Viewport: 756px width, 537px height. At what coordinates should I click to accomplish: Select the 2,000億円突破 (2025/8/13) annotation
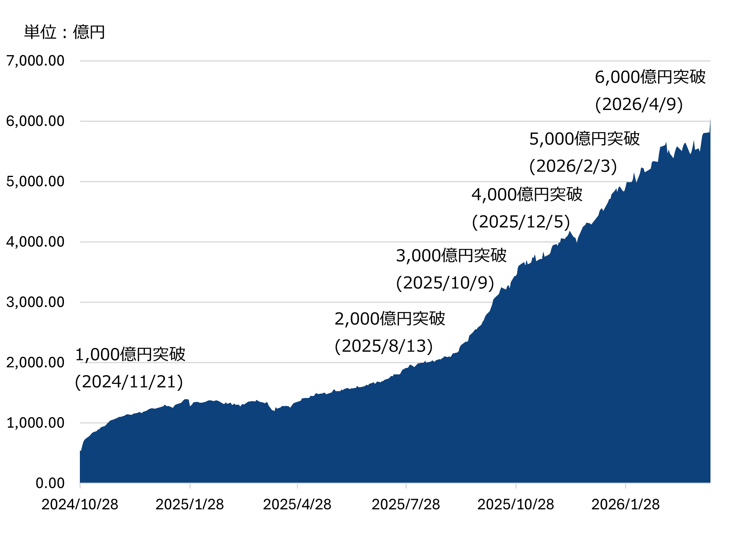pos(389,332)
